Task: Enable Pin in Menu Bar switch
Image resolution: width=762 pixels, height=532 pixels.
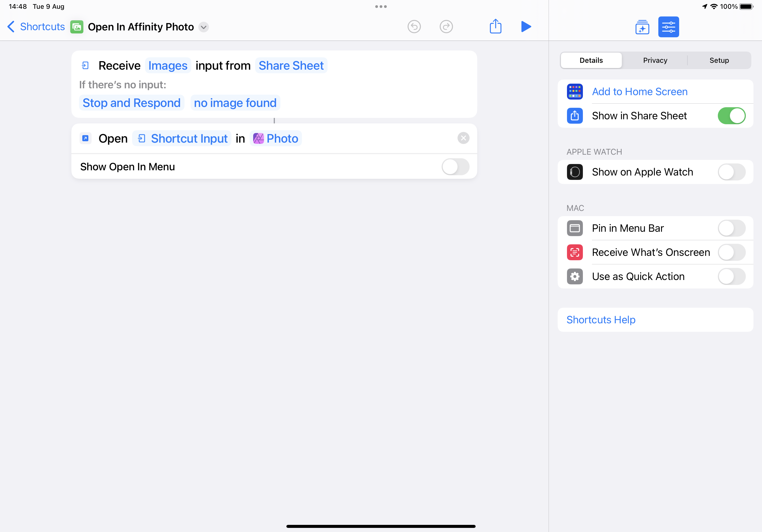Action: 732,228
